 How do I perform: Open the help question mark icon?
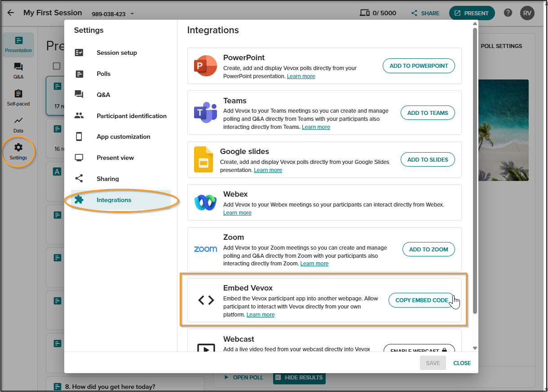click(508, 13)
